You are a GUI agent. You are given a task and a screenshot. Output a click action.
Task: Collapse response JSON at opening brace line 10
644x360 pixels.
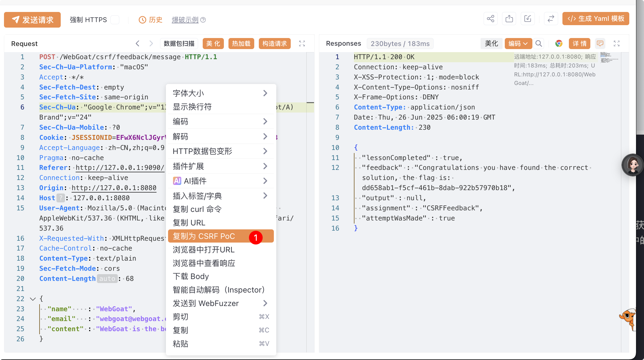[356, 147]
